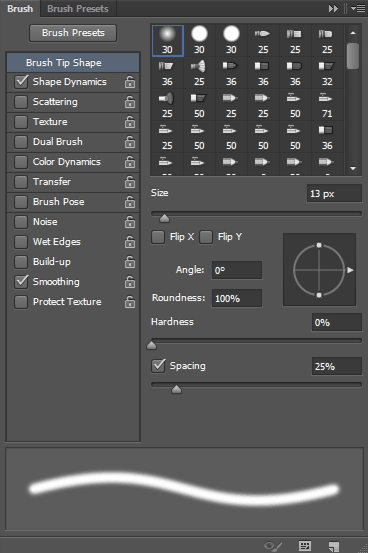The height and width of the screenshot is (553, 368).
Task: Click the lock icon beside Brush Pose
Action: 130,202
